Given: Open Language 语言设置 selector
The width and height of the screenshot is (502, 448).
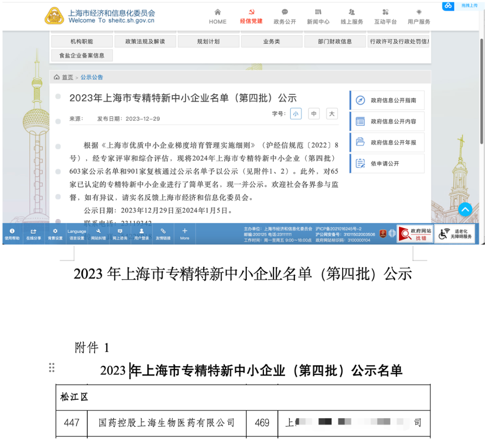Looking at the screenshot, I should 77,234.
